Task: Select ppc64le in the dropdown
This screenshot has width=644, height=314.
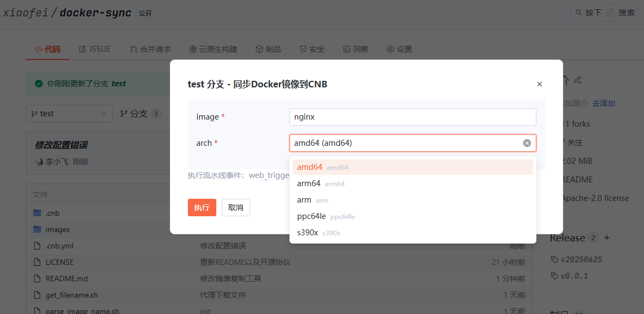Action: click(x=413, y=216)
